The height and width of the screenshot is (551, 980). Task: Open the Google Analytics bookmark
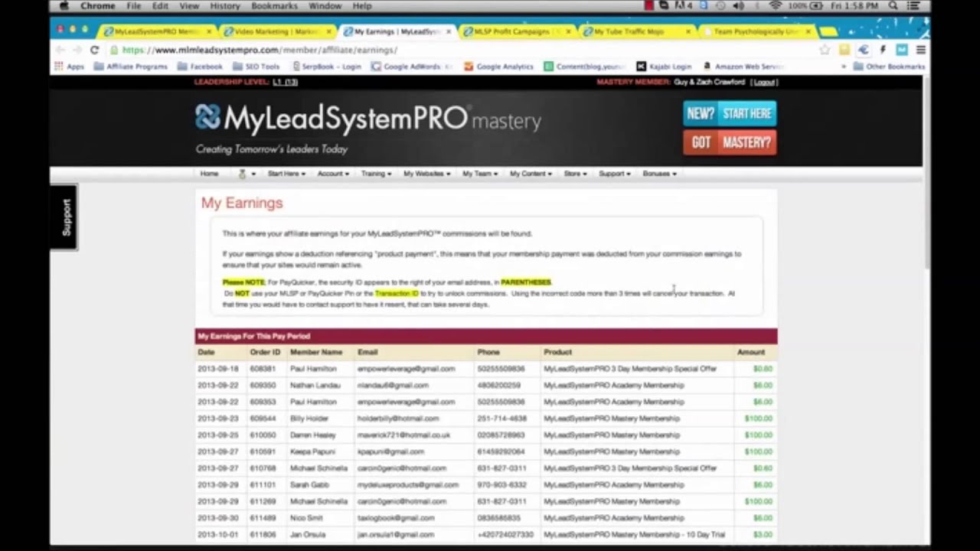tap(498, 67)
